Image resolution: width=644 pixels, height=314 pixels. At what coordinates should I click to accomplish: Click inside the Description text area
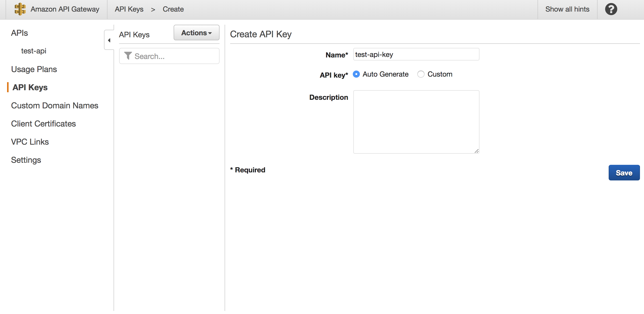tap(416, 122)
